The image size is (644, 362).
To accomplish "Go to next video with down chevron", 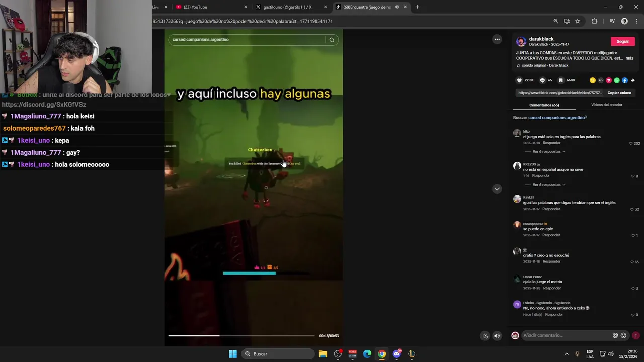I will 497,189.
